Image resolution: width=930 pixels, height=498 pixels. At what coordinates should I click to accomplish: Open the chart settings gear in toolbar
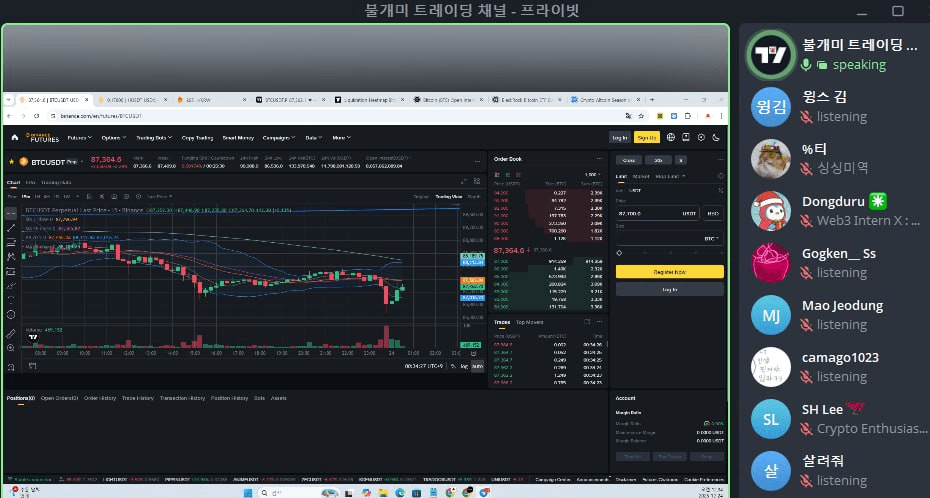click(138, 196)
